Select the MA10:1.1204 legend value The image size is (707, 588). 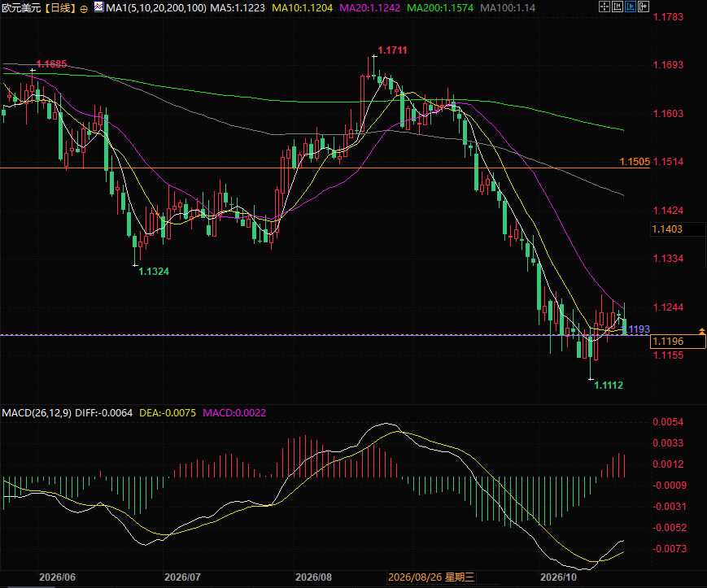pyautogui.click(x=302, y=7)
